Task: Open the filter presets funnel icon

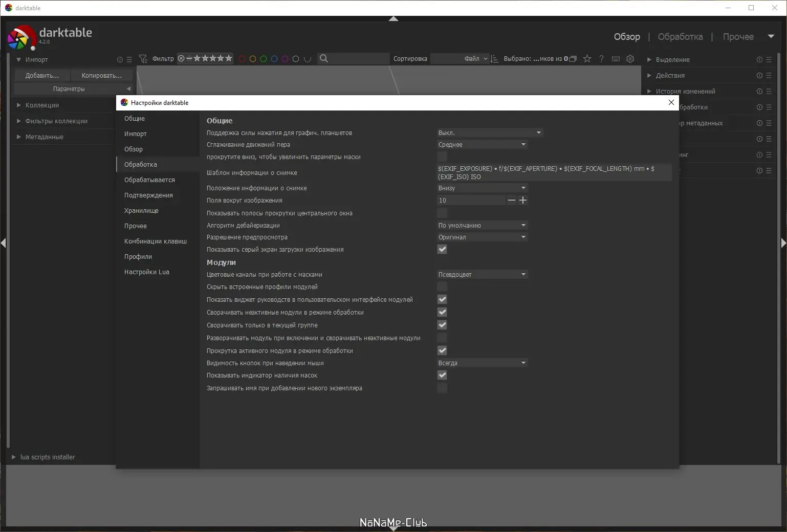Action: 143,59
